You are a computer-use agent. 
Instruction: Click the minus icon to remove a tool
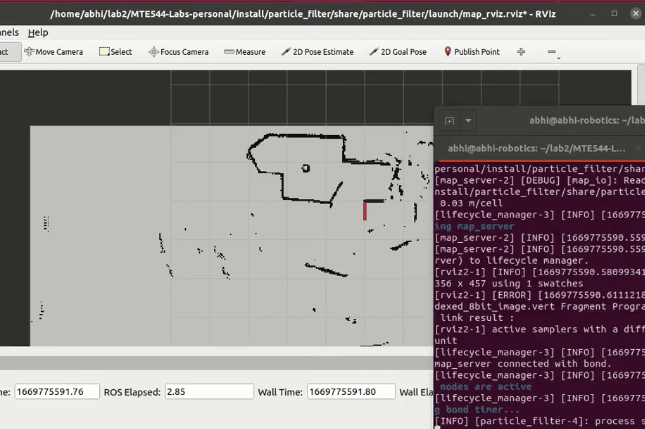[552, 52]
